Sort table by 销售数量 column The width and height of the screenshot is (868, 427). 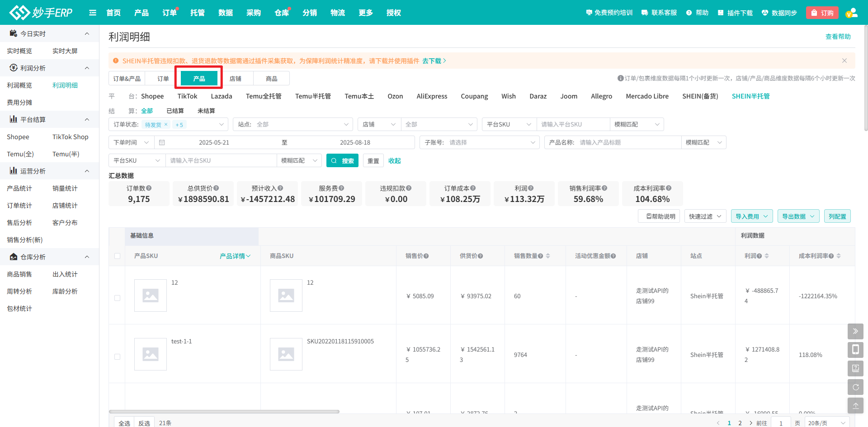click(x=548, y=256)
